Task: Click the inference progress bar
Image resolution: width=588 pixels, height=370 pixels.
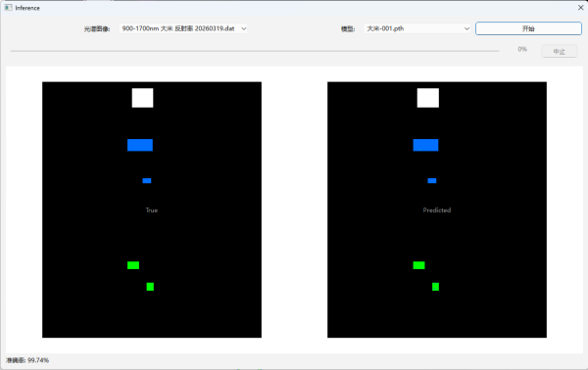Action: (255, 51)
